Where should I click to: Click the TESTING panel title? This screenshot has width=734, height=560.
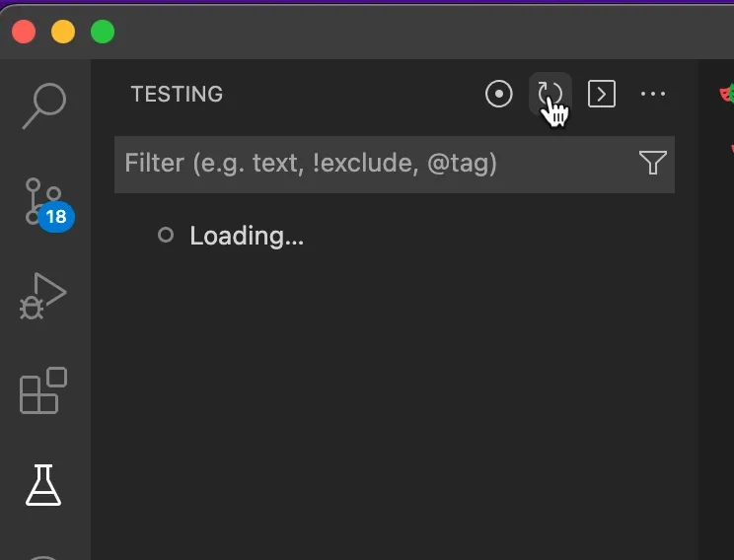[177, 94]
